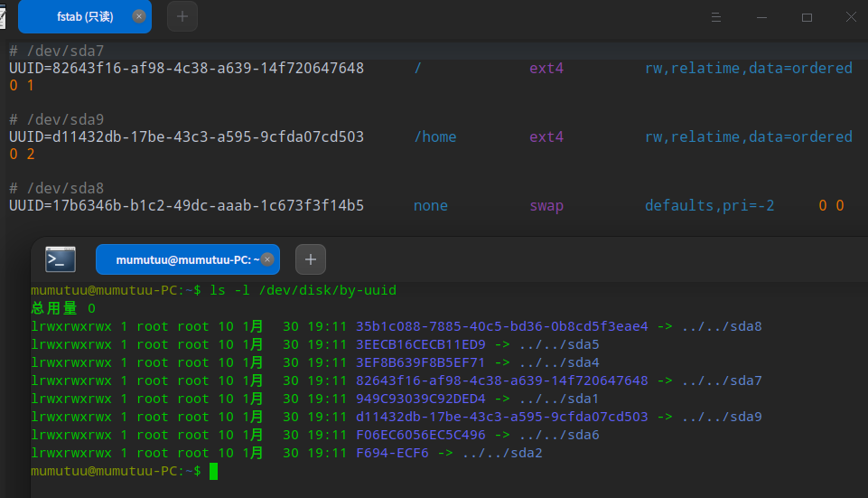This screenshot has width=868, height=498.
Task: Click the /home mount point text
Action: tap(434, 136)
